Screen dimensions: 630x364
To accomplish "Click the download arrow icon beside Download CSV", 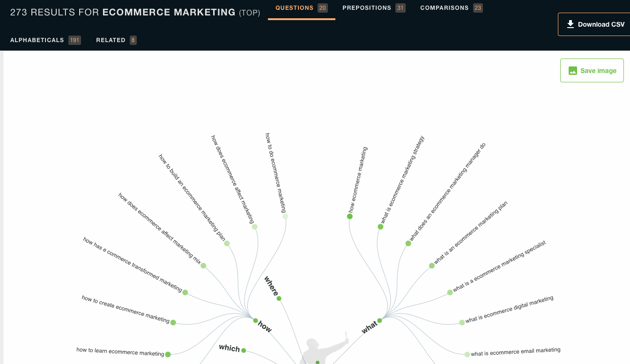I will tap(571, 24).
